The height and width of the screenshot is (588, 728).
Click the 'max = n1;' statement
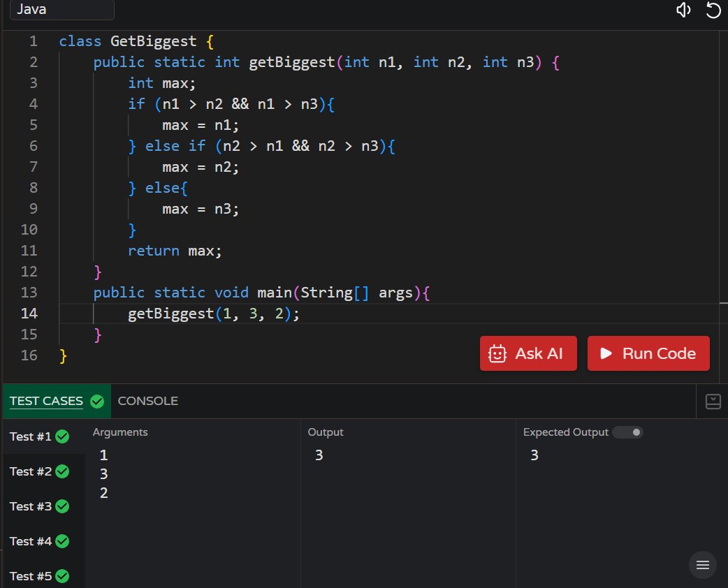click(x=201, y=125)
